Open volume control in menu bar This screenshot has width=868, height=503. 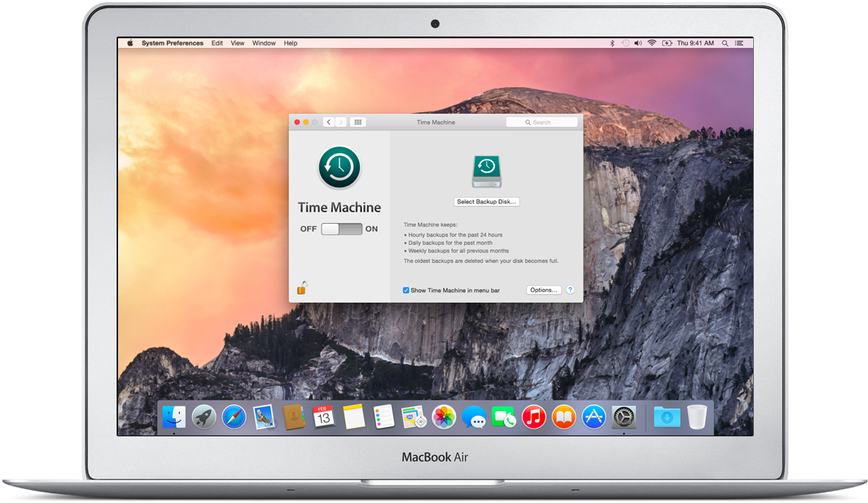[638, 43]
